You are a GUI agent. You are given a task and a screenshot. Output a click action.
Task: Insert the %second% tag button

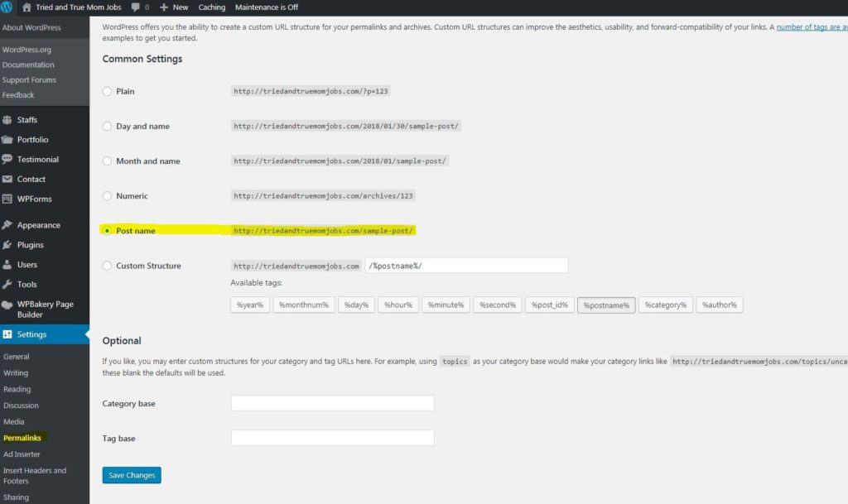click(498, 305)
